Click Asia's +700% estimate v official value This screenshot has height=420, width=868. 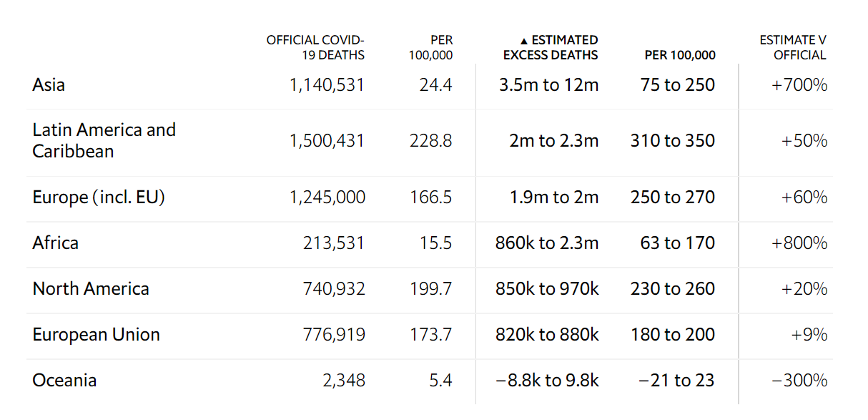tap(799, 85)
